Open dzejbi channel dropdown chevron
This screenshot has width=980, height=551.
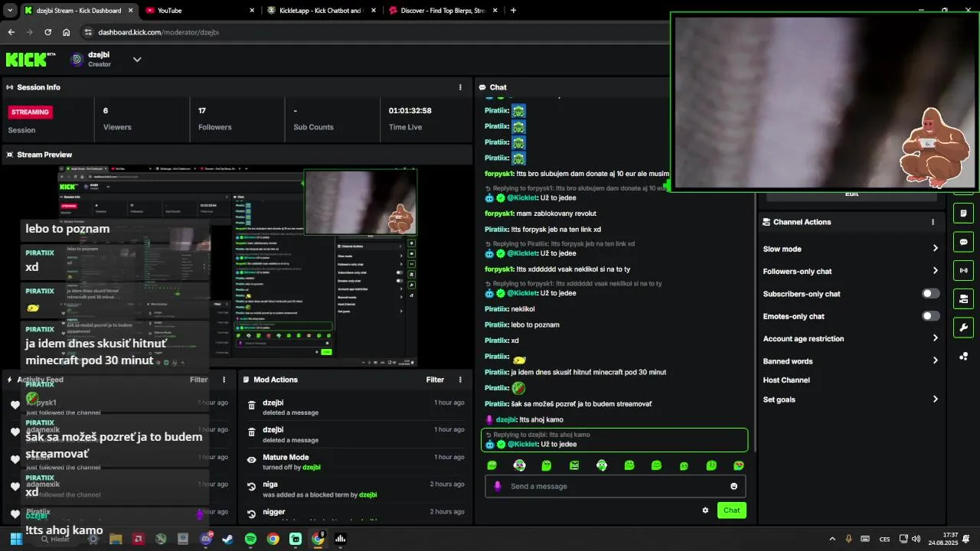(137, 59)
